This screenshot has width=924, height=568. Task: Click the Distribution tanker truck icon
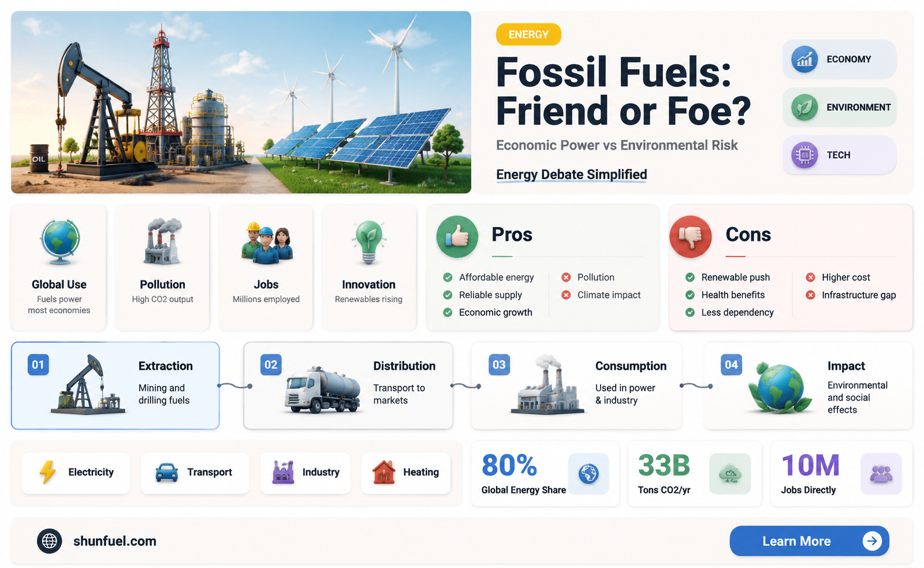click(x=323, y=389)
